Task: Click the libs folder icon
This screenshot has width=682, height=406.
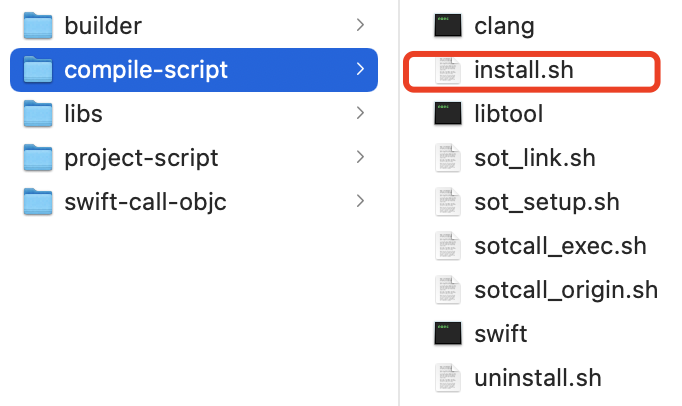Action: coord(38,114)
